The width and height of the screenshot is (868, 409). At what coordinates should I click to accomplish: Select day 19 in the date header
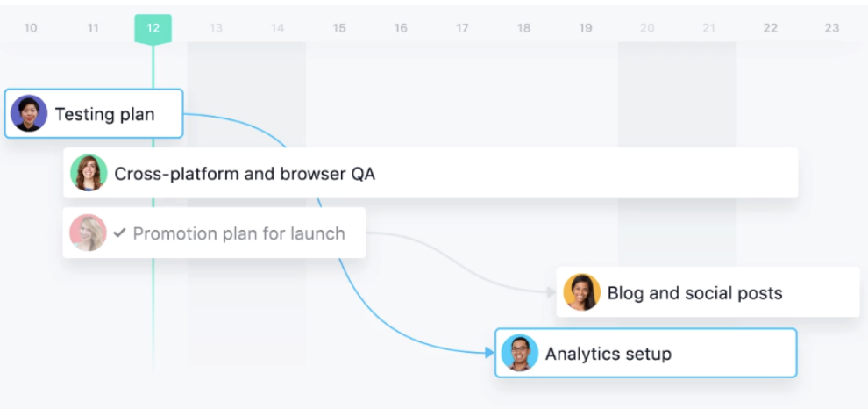click(x=586, y=28)
